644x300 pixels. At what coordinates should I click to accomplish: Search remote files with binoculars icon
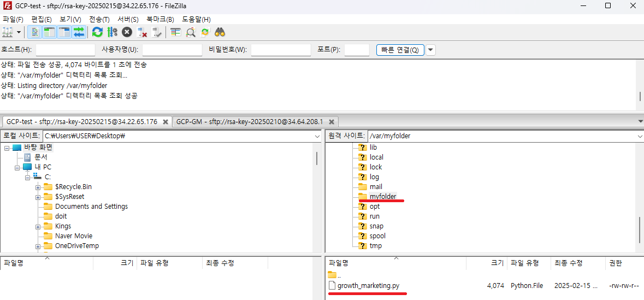pyautogui.click(x=220, y=32)
